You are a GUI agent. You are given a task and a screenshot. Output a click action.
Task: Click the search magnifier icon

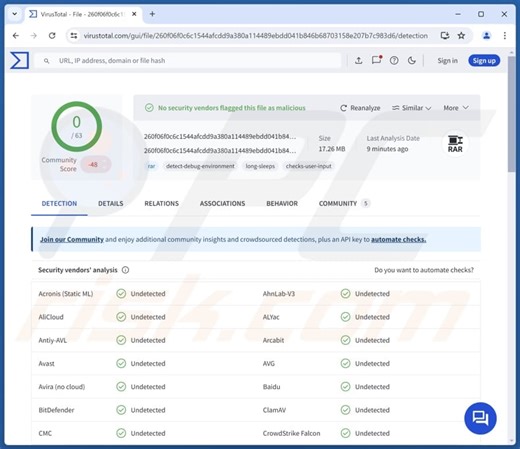pyautogui.click(x=47, y=61)
